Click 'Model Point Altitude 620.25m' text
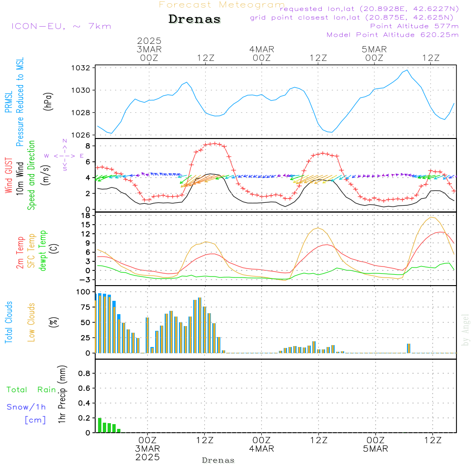 [x=393, y=35]
